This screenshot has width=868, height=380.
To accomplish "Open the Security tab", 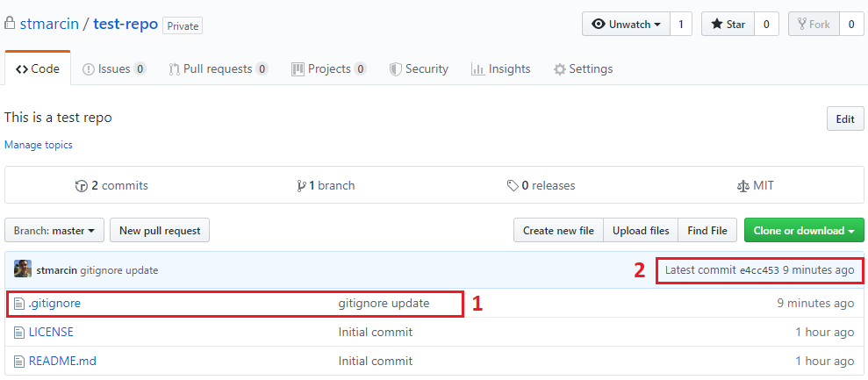I will tap(419, 69).
